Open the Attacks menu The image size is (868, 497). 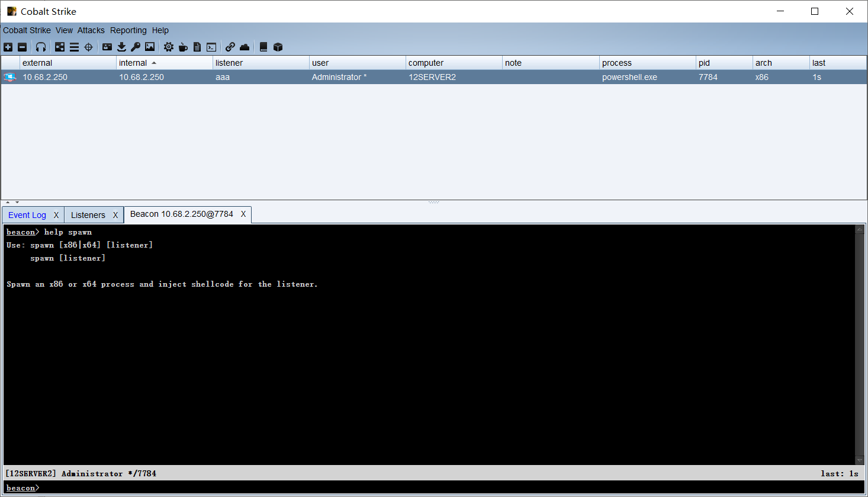(91, 30)
